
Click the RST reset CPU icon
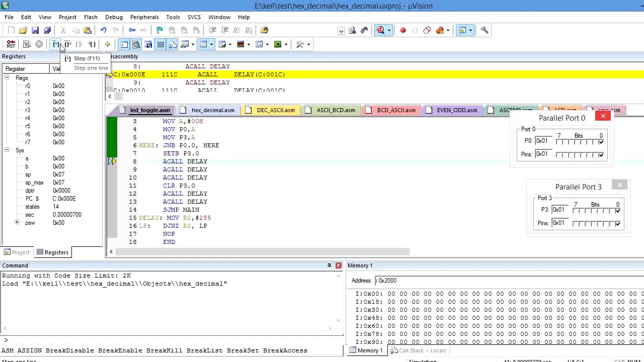click(x=11, y=44)
